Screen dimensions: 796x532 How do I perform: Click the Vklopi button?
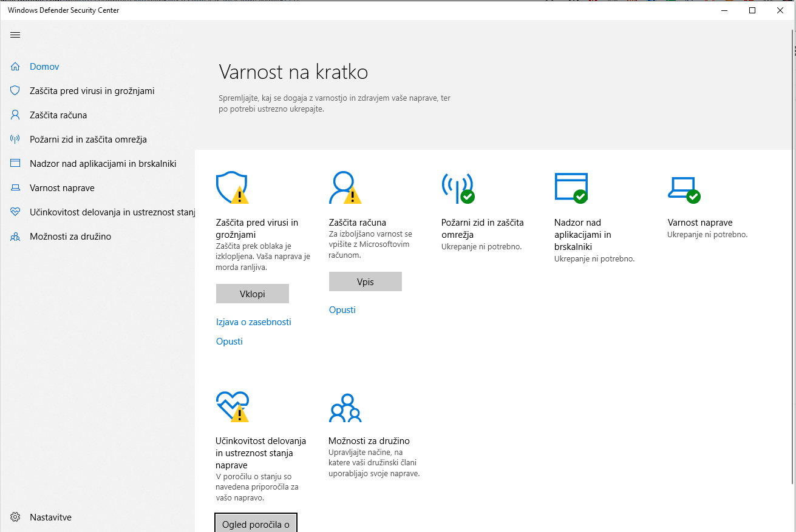253,294
